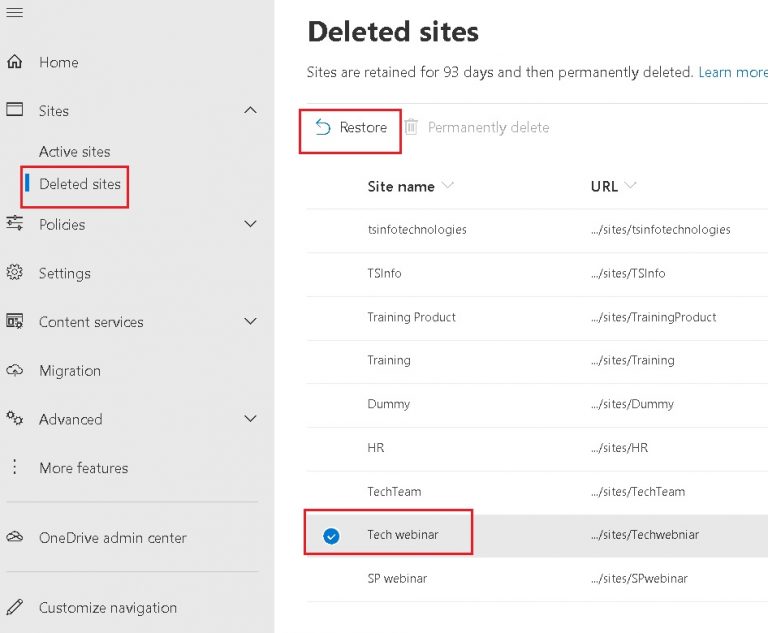Click the Restore button
768x633 pixels.
pyautogui.click(x=351, y=128)
